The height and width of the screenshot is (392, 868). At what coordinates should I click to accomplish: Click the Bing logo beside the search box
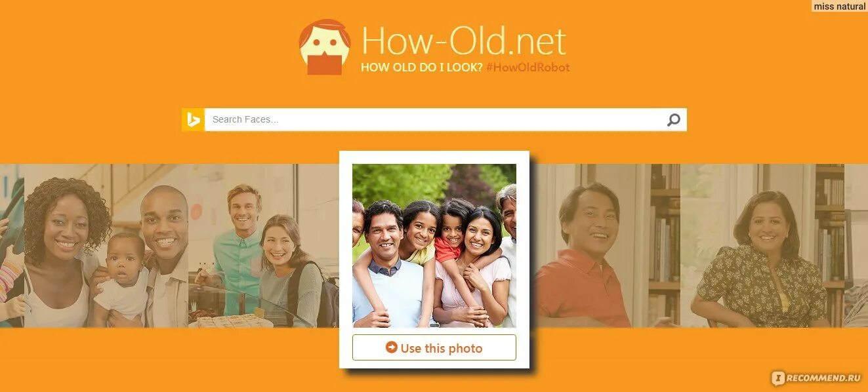[193, 120]
